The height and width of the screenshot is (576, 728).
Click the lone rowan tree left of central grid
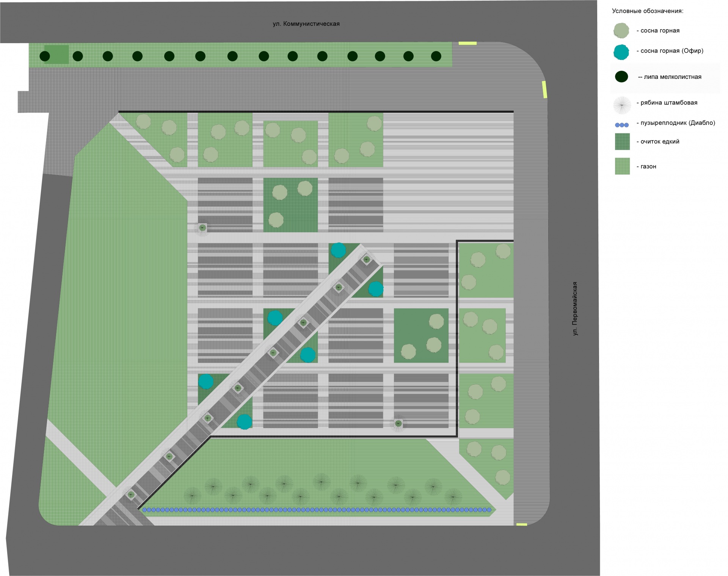[202, 228]
